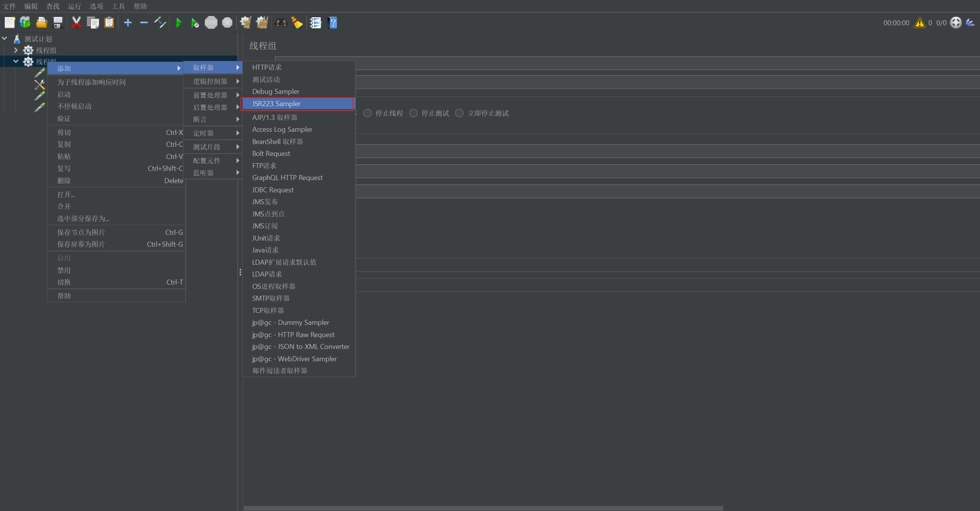Click the green Start run toolbar icon
This screenshot has width=980, height=511.
click(x=178, y=23)
